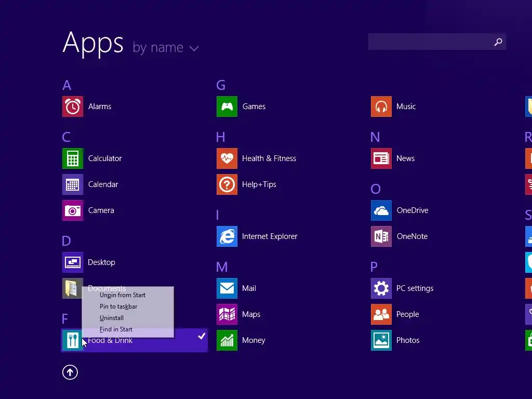
Task: Click the letter G group header
Action: coord(221,85)
